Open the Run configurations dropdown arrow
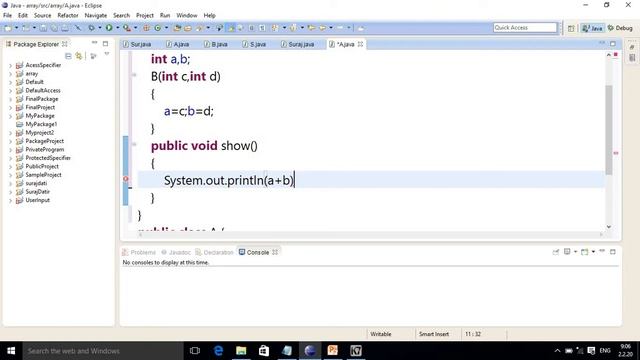 pos(118,28)
